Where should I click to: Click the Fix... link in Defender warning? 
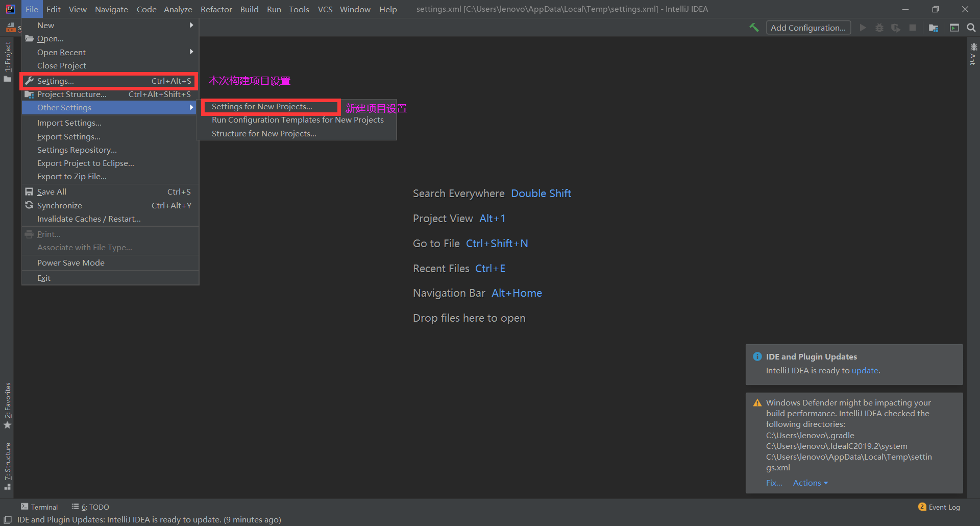(774, 483)
